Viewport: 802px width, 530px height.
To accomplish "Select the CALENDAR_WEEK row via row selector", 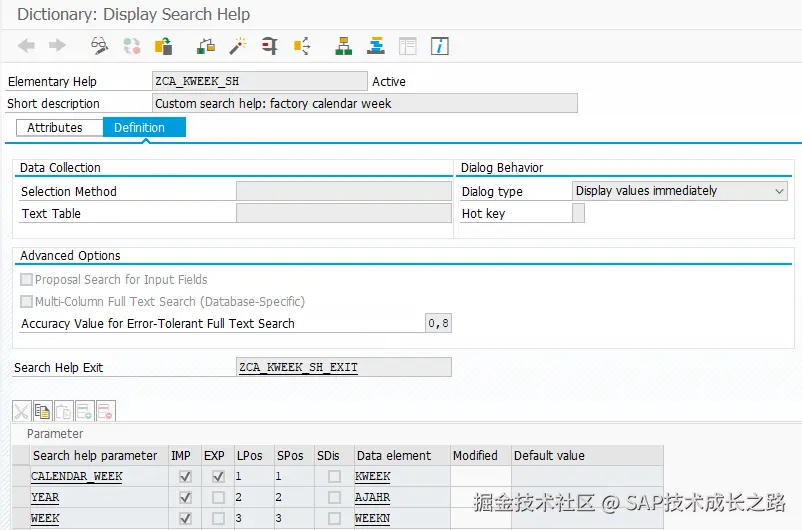I will (21, 476).
